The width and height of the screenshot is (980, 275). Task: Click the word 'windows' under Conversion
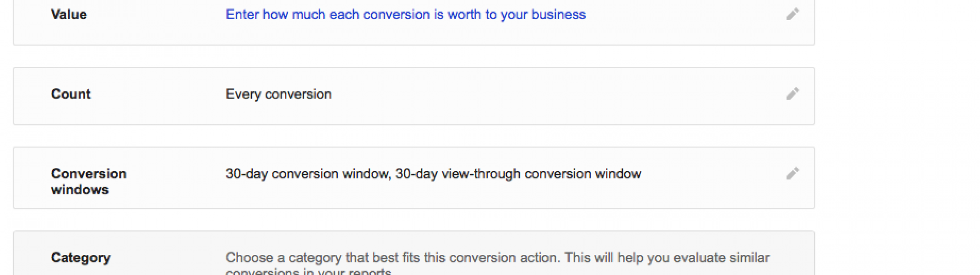(x=80, y=190)
